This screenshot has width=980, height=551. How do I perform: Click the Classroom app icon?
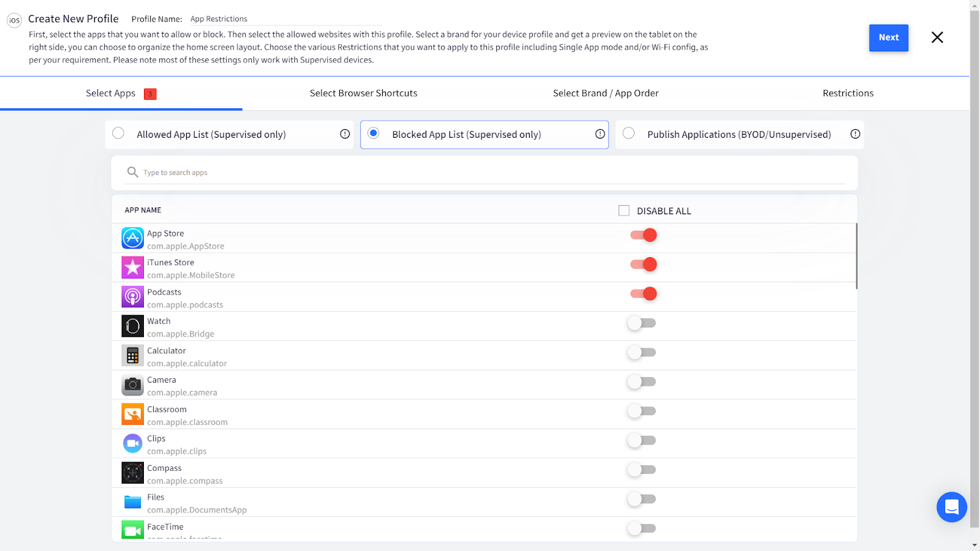click(132, 414)
